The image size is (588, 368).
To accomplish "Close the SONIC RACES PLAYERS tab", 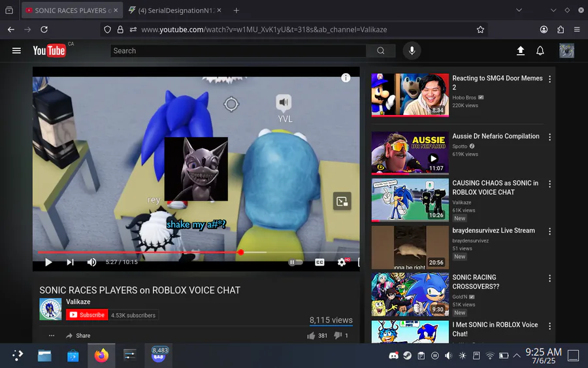I will click(116, 10).
